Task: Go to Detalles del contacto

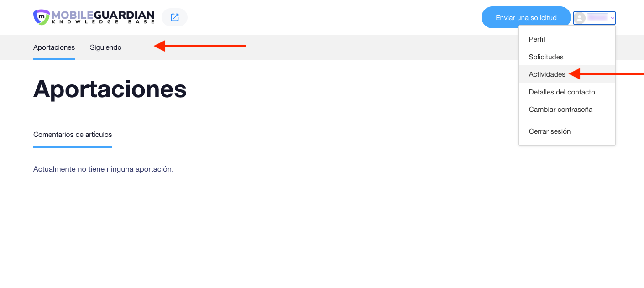Action: click(562, 92)
